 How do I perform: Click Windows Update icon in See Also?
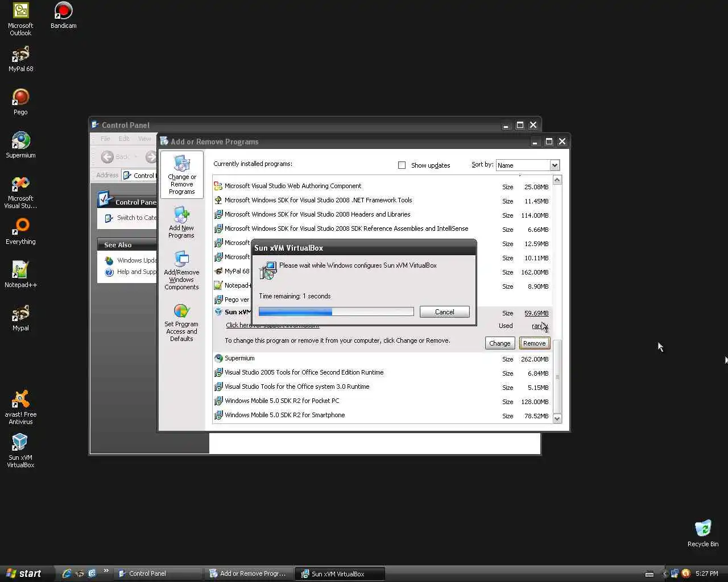pyautogui.click(x=109, y=261)
